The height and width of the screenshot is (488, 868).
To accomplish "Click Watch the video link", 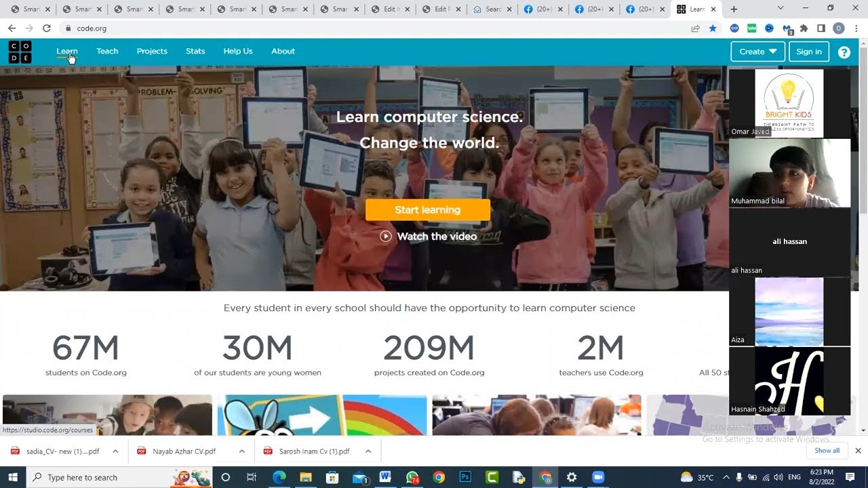I will pyautogui.click(x=437, y=237).
